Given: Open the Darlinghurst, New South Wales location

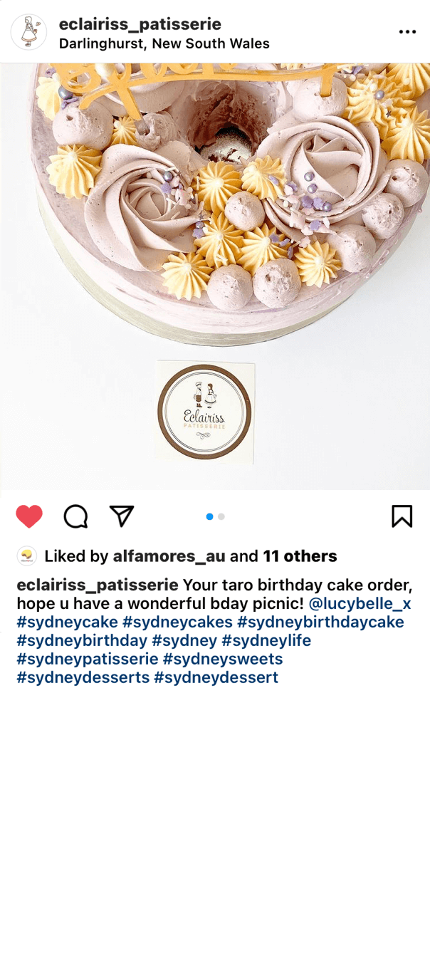Looking at the screenshot, I should [164, 43].
